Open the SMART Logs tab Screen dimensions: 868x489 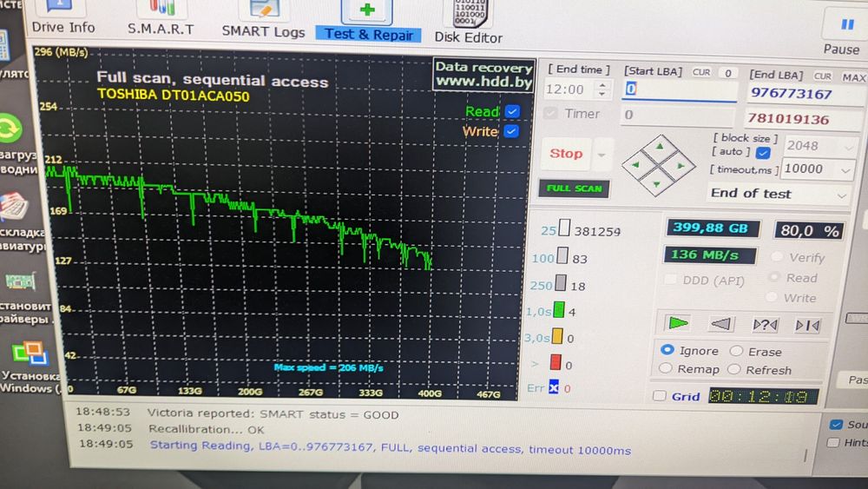[x=264, y=20]
